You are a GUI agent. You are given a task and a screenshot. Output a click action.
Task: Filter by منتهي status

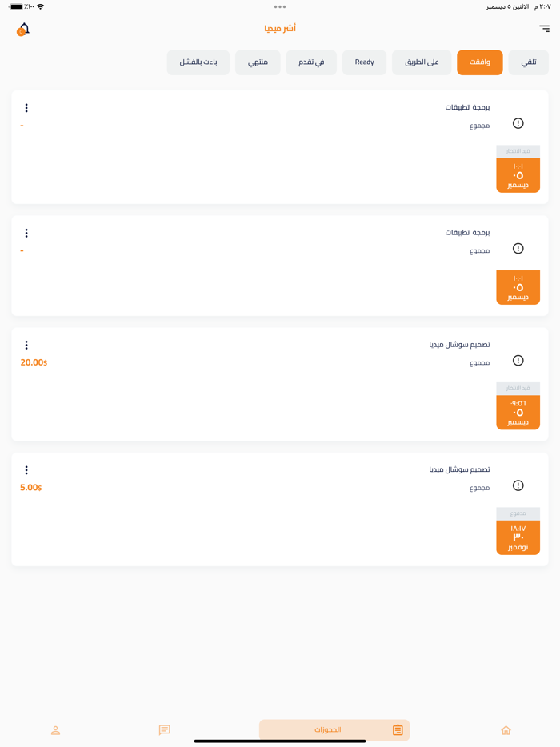[258, 62]
